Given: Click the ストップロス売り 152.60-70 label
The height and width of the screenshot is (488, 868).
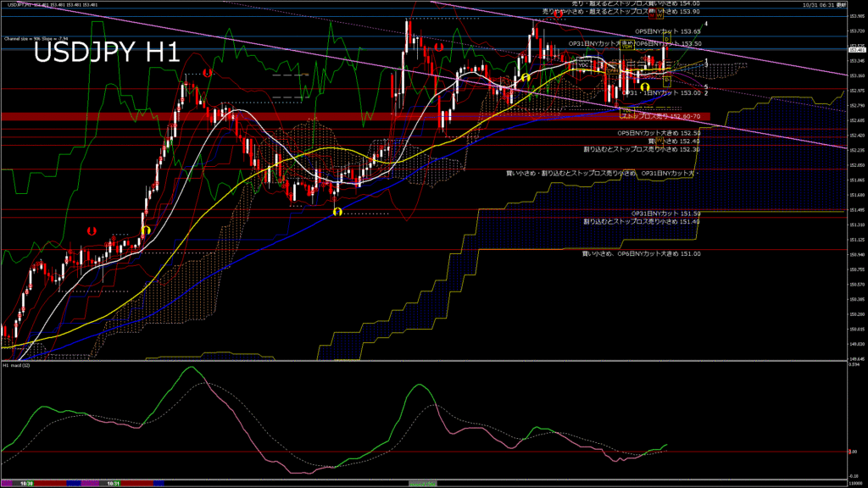Looking at the screenshot, I should [661, 116].
